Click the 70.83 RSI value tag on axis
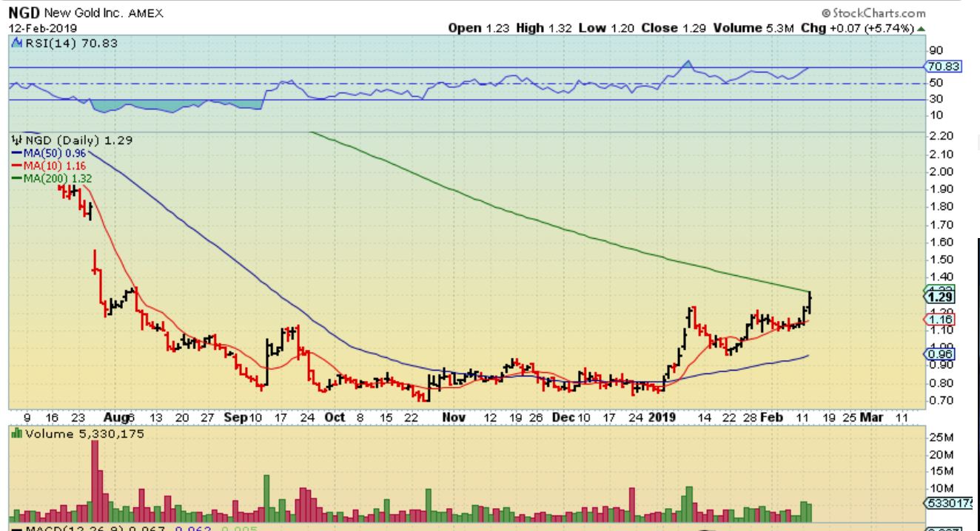Image resolution: width=980 pixels, height=531 pixels. point(943,66)
